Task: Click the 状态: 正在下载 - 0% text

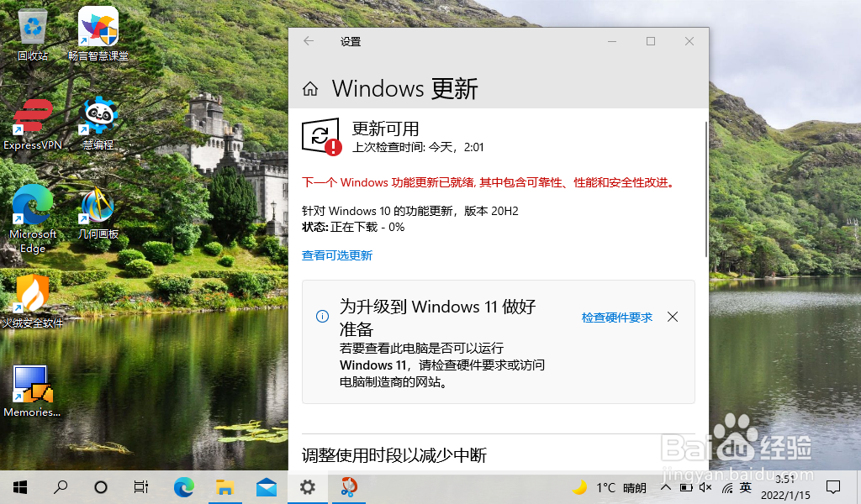Action: pyautogui.click(x=353, y=227)
